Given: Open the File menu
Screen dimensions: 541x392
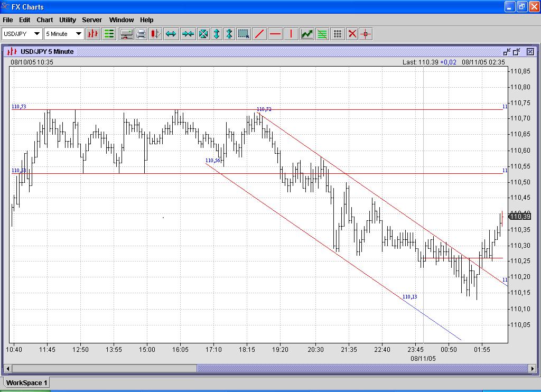Looking at the screenshot, I should point(7,20).
